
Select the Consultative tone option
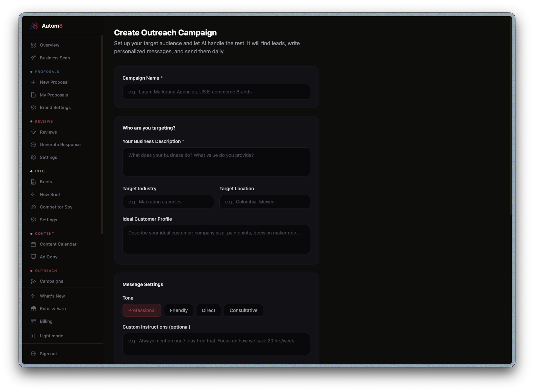243,310
